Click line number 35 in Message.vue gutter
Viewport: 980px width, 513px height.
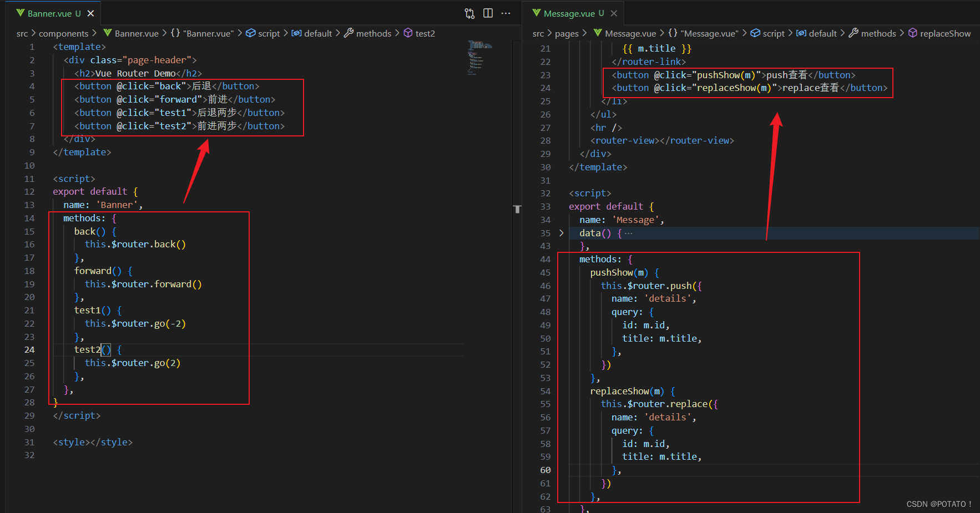(545, 233)
